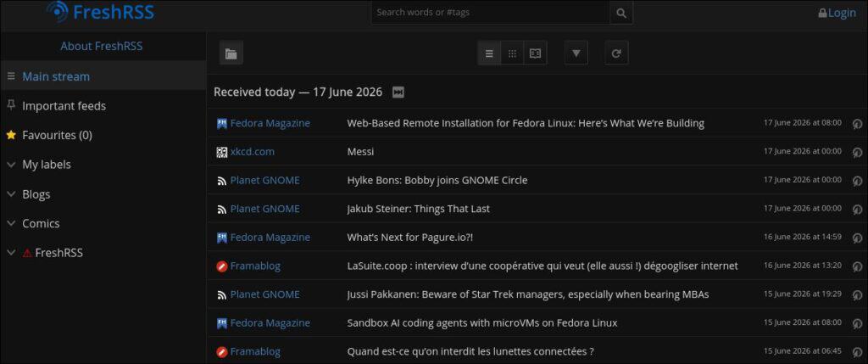The width and height of the screenshot is (868, 364).
Task: Open link icon for Messi article
Action: click(x=857, y=152)
